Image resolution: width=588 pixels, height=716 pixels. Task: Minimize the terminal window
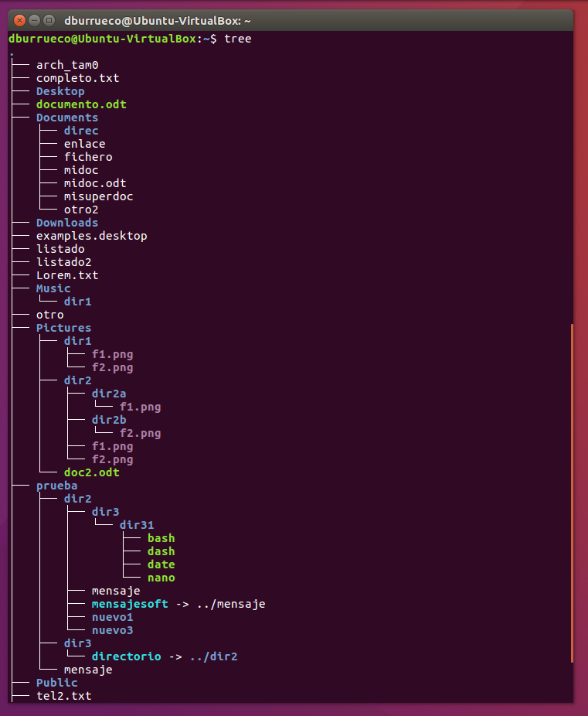click(35, 20)
